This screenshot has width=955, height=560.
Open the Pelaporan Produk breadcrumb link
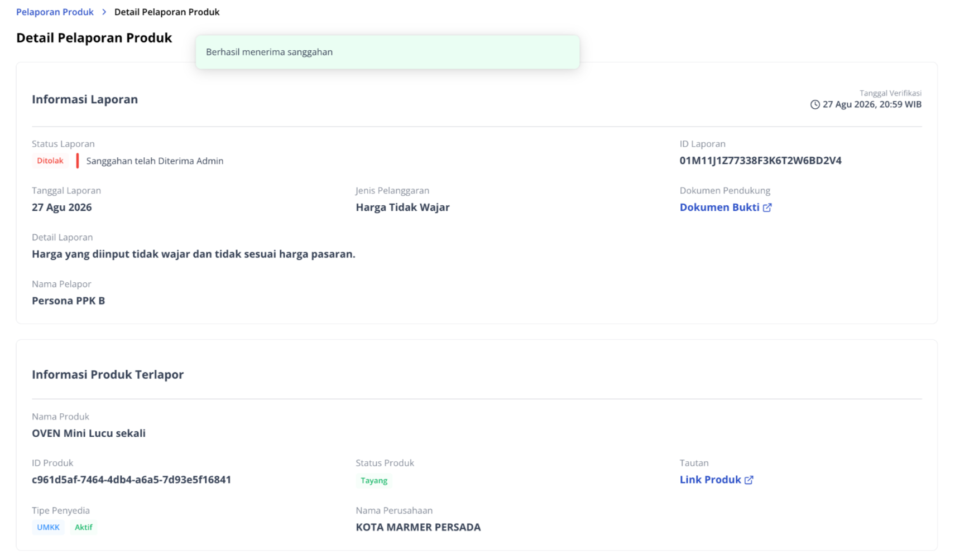[x=55, y=12]
